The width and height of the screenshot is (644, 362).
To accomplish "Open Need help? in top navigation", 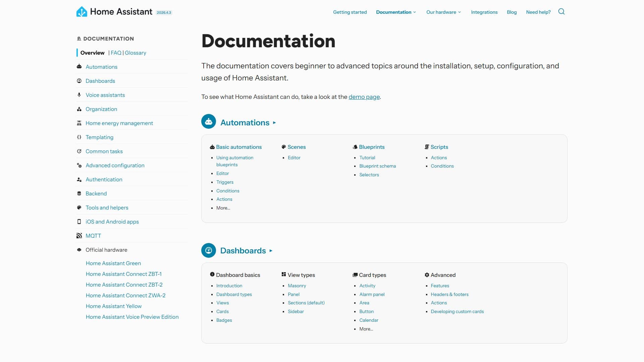I will click(x=538, y=12).
